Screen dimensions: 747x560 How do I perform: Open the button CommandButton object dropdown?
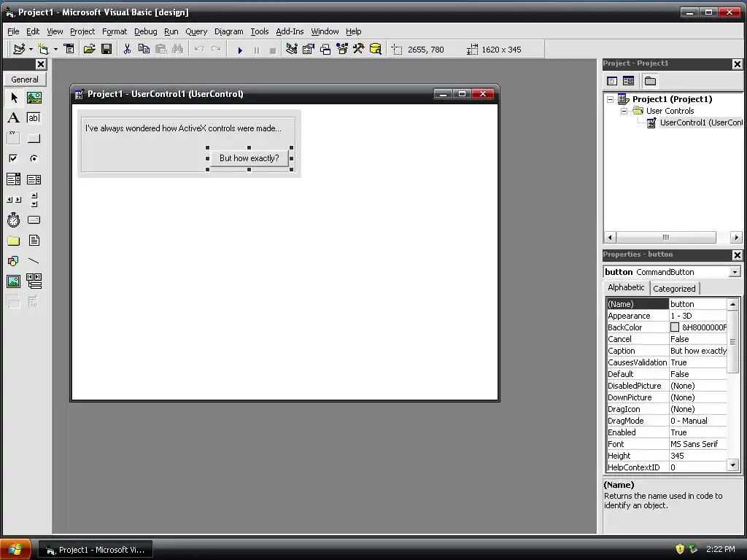point(735,272)
